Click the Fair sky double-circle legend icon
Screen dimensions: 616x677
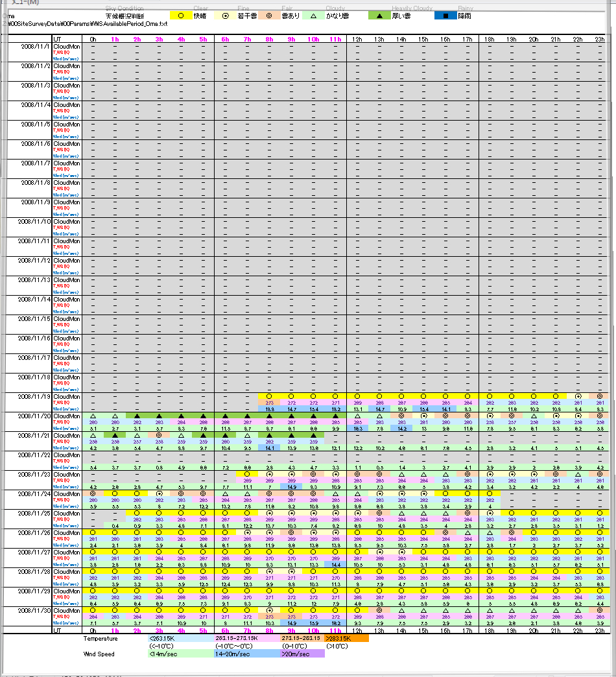point(268,15)
